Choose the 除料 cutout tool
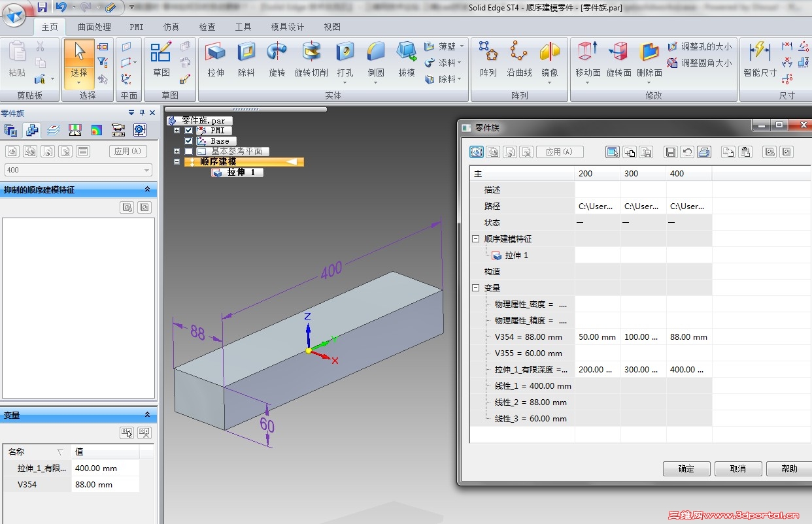The image size is (812, 524). (x=246, y=59)
